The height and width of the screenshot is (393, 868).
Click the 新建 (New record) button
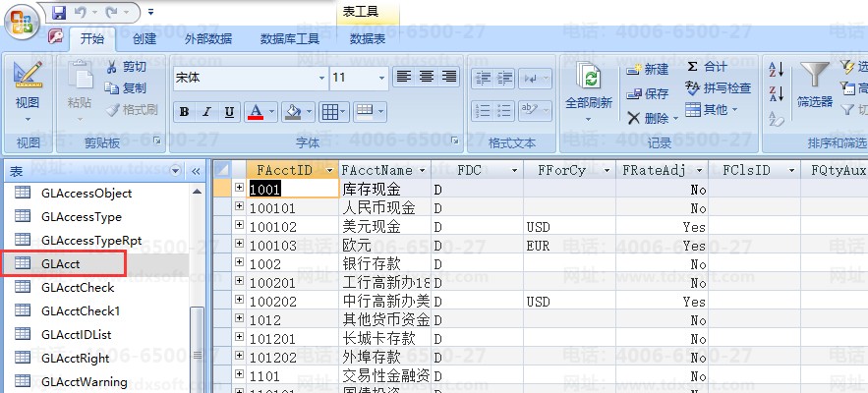[x=648, y=69]
